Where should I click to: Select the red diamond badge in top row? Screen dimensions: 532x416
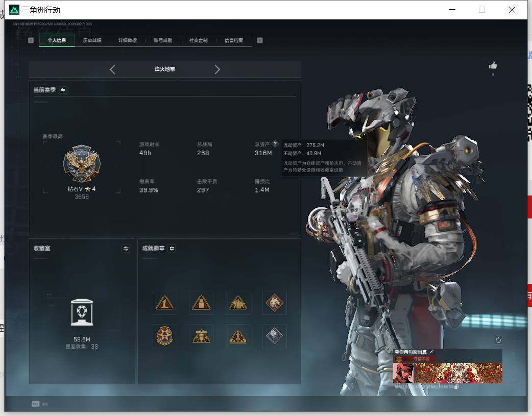pos(275,303)
